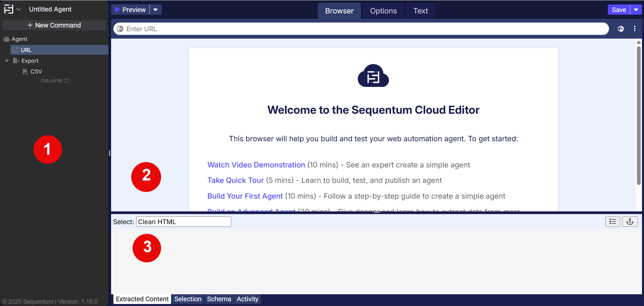Image resolution: width=644 pixels, height=306 pixels.
Task: Click the Agent robot icon in tree
Action: coord(6,39)
